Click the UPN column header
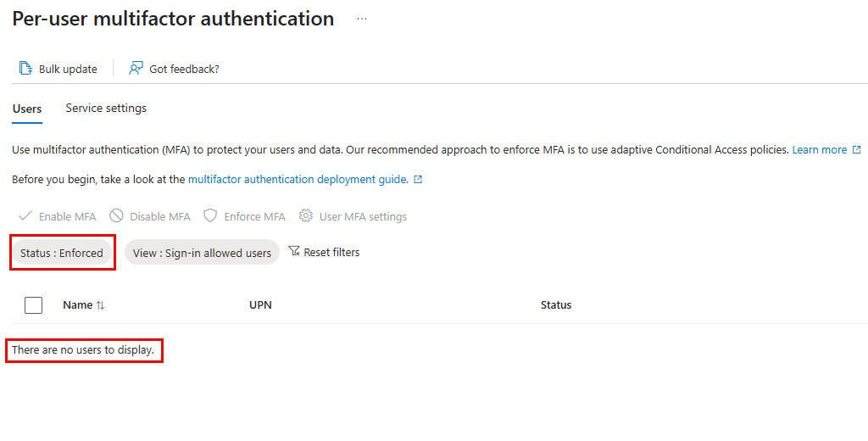 tap(260, 305)
